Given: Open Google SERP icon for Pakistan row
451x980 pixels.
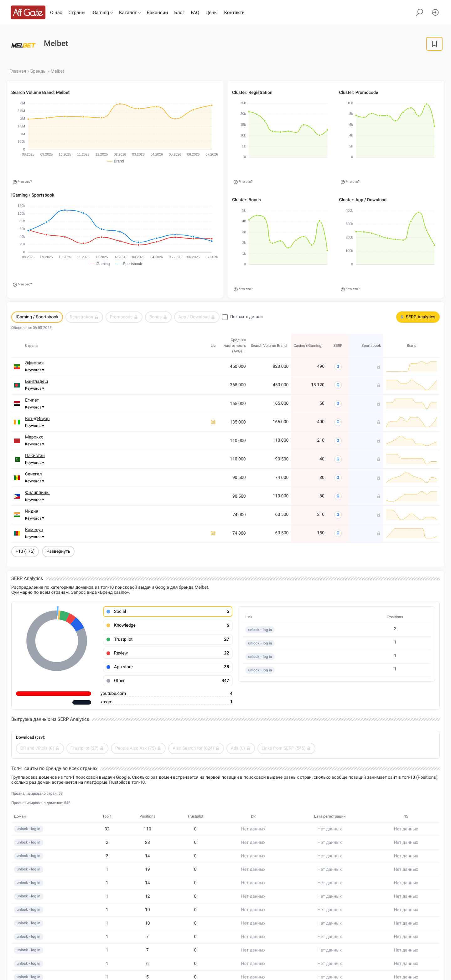Looking at the screenshot, I should click(x=338, y=459).
